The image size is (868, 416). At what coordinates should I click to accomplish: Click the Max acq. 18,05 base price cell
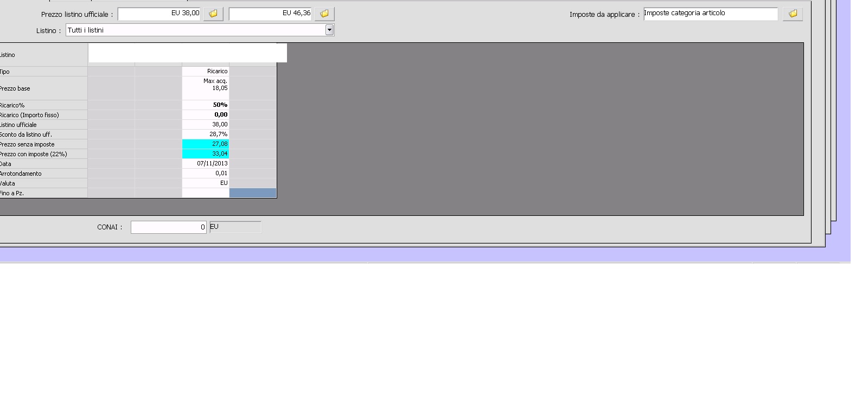206,88
